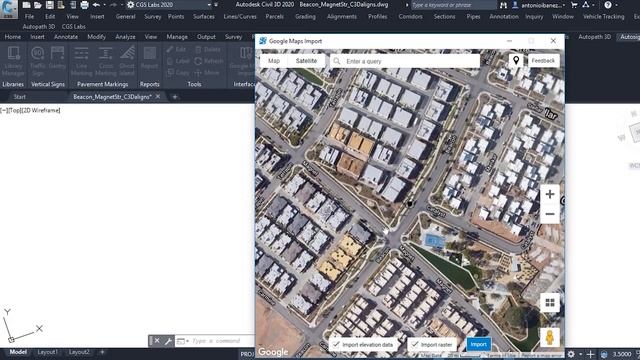This screenshot has height=360, width=640.
Task: Click the Feedback button in map dialog
Action: point(543,60)
